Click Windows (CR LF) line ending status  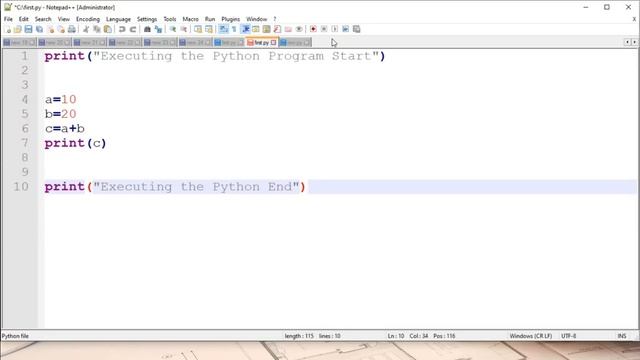point(531,336)
